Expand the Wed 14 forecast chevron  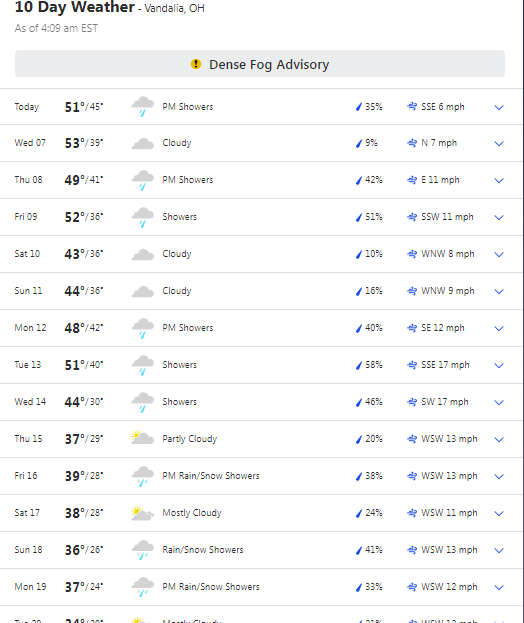(x=499, y=402)
